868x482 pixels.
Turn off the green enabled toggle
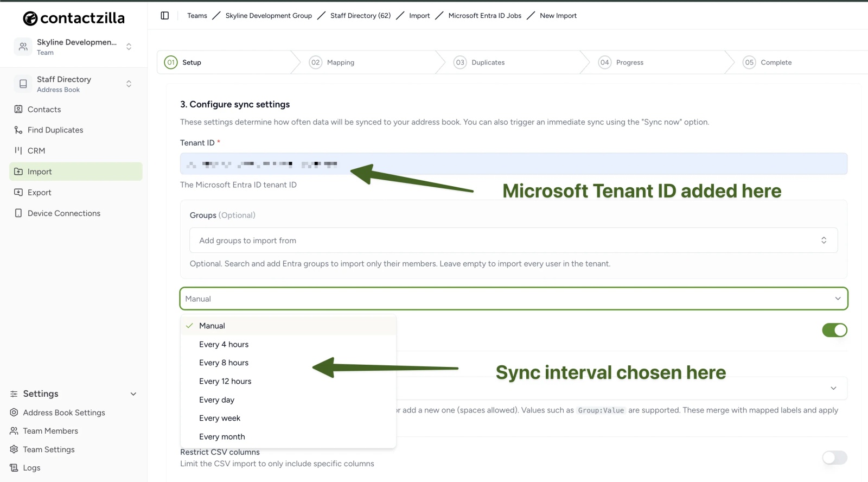tap(834, 330)
